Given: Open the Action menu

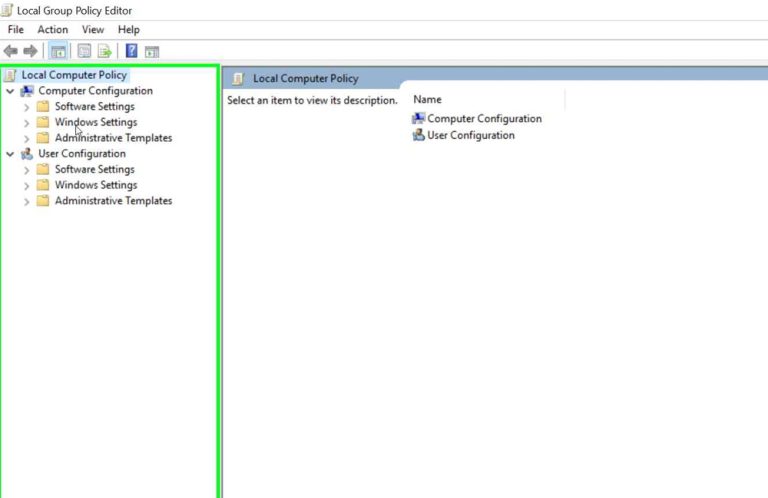Looking at the screenshot, I should [53, 30].
